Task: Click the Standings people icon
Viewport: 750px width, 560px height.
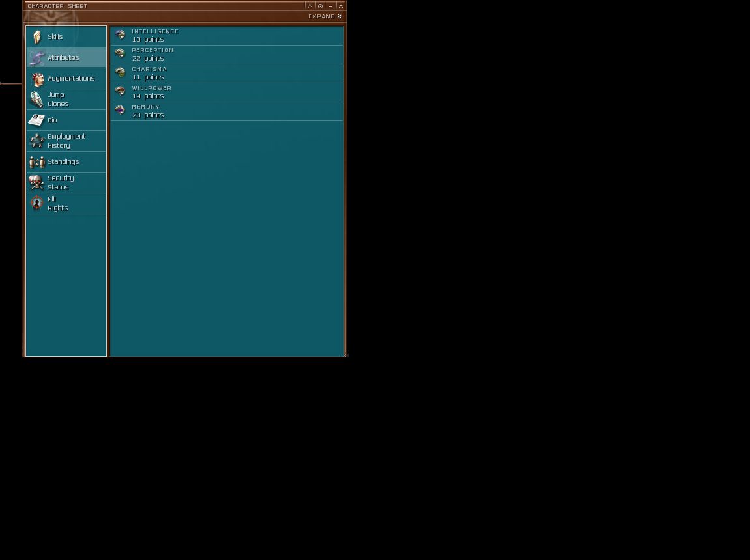Action: [x=37, y=162]
